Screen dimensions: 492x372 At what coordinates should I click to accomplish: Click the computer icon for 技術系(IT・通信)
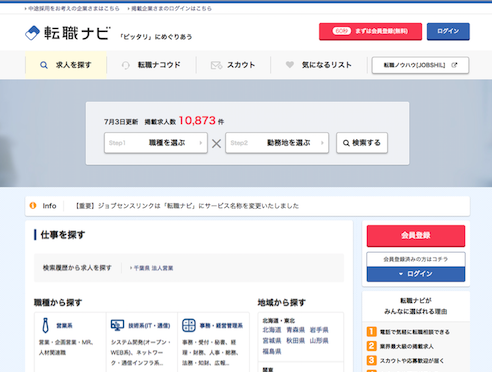[117, 325]
